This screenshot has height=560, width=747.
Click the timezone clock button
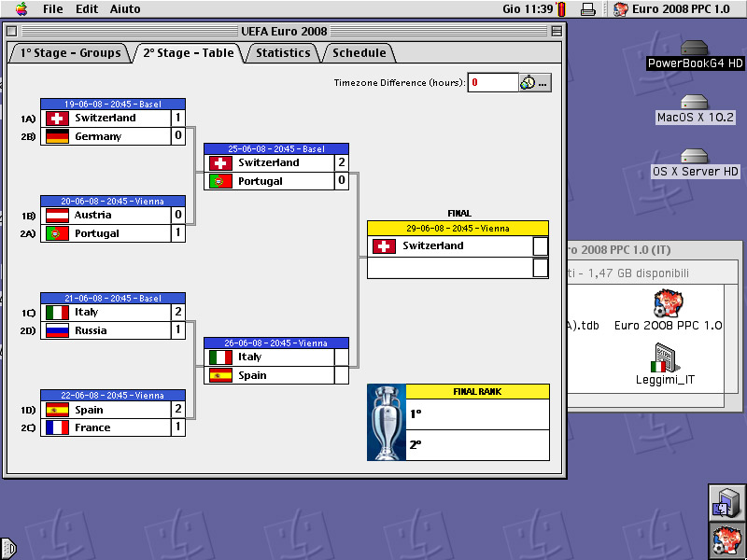pyautogui.click(x=535, y=83)
